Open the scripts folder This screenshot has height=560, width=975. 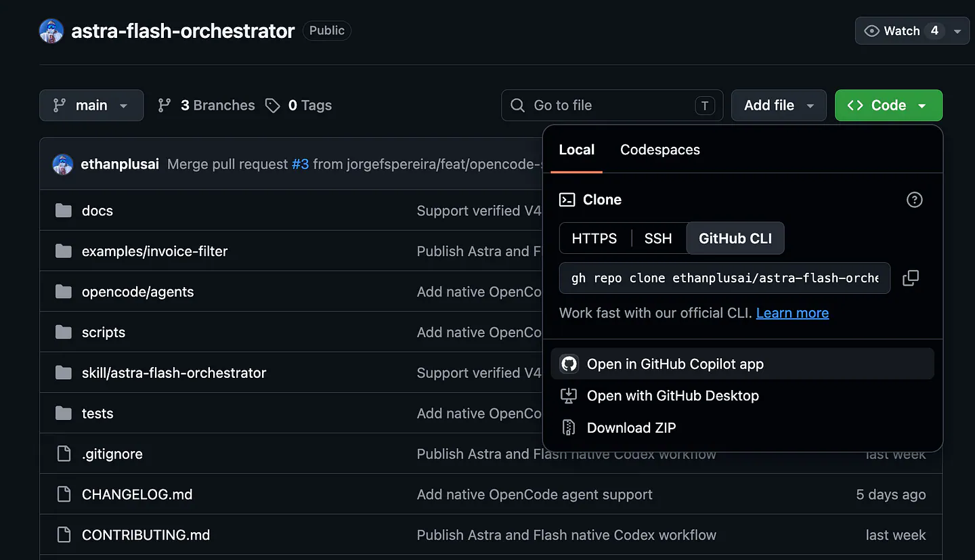point(104,332)
